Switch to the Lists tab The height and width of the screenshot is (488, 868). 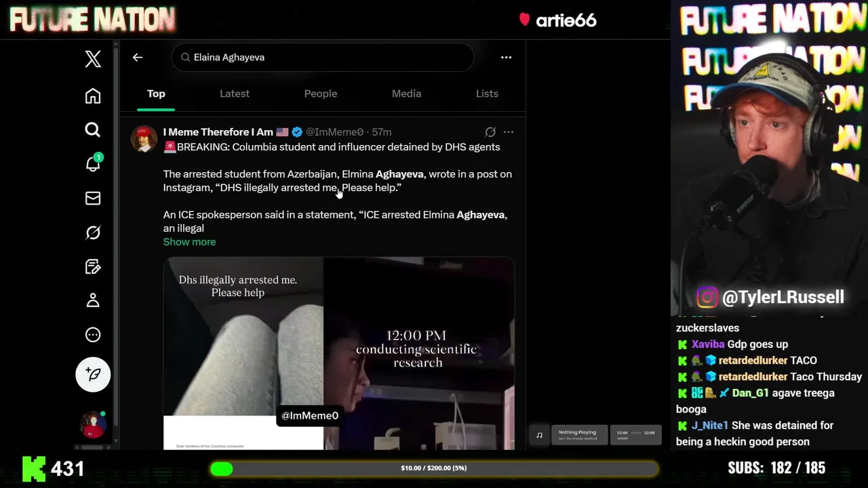487,94
